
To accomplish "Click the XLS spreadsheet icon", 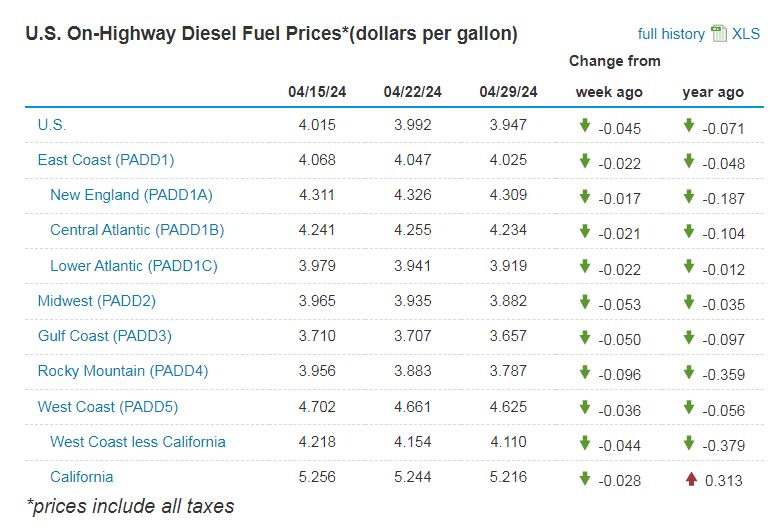I will [719, 34].
